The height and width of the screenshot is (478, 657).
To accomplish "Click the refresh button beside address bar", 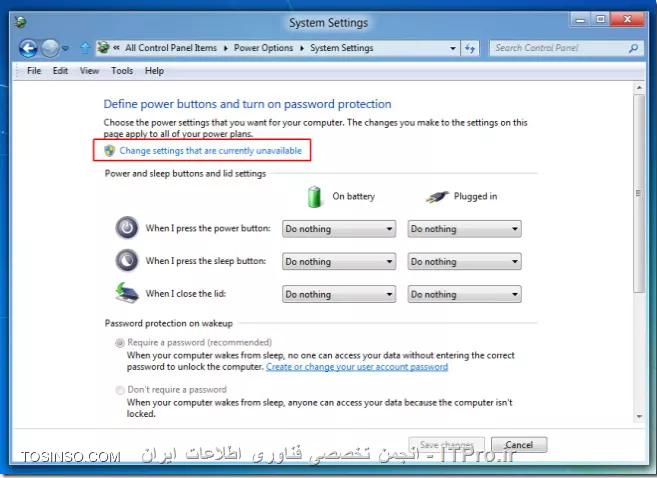I will click(470, 49).
